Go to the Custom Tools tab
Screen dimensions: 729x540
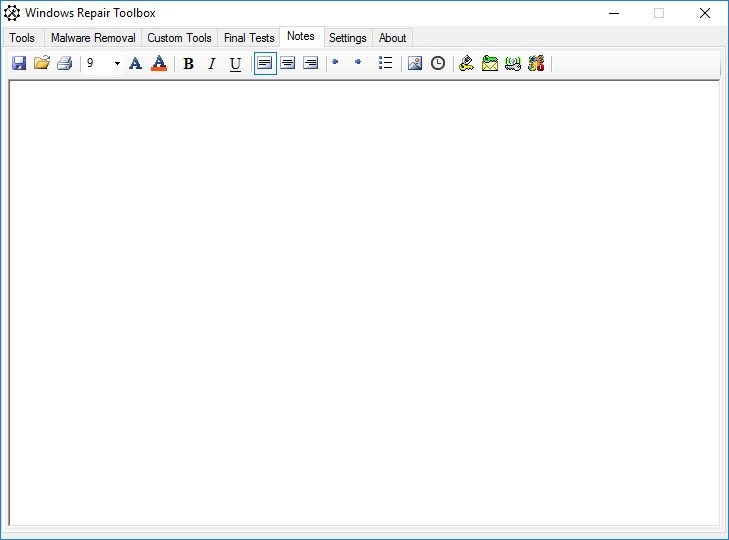(x=179, y=38)
